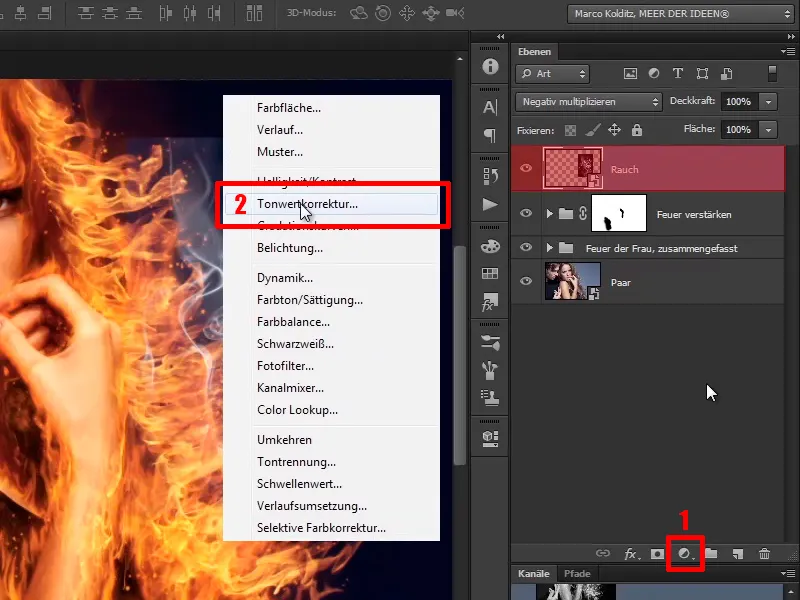
Task: Click the auto-align layers icon
Action: (254, 13)
